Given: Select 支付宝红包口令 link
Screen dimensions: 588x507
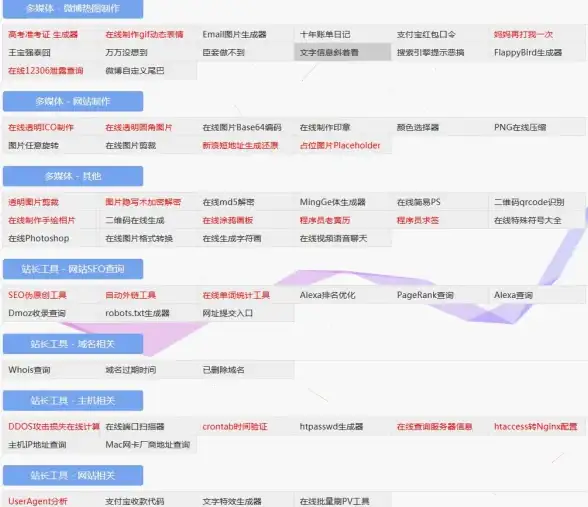Looking at the screenshot, I should click(x=426, y=34).
